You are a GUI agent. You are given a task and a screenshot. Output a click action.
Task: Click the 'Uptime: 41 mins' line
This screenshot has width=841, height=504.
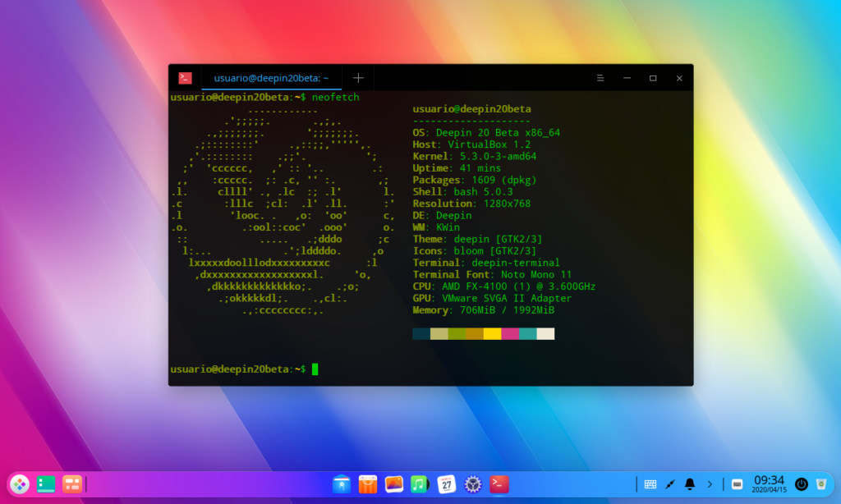pos(457,167)
